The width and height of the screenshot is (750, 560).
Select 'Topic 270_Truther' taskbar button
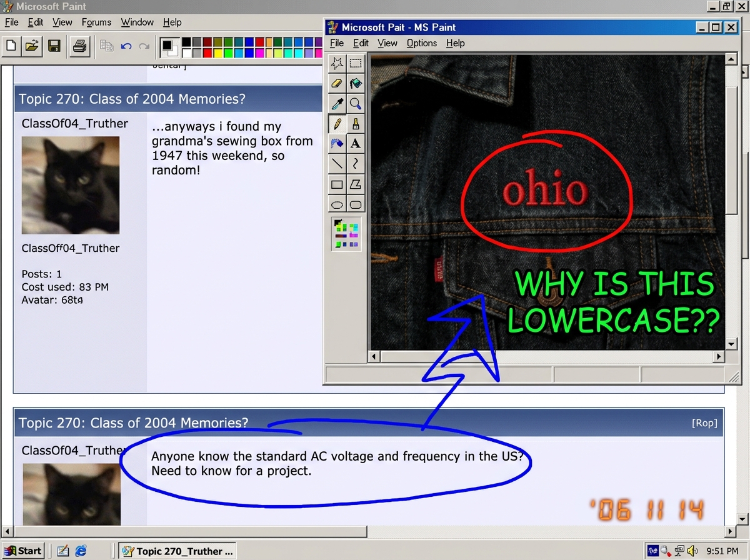tap(177, 551)
